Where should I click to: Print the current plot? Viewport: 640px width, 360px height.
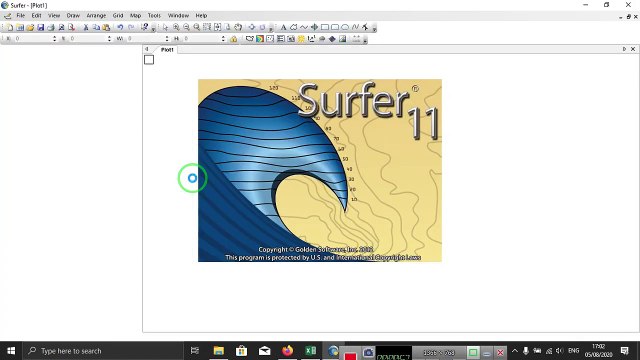pos(51,27)
